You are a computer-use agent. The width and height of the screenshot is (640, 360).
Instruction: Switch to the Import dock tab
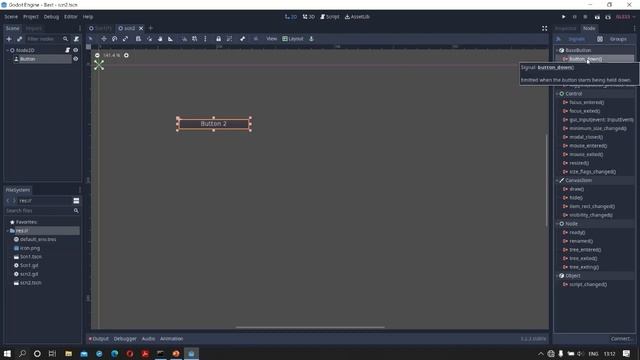[x=34, y=28]
